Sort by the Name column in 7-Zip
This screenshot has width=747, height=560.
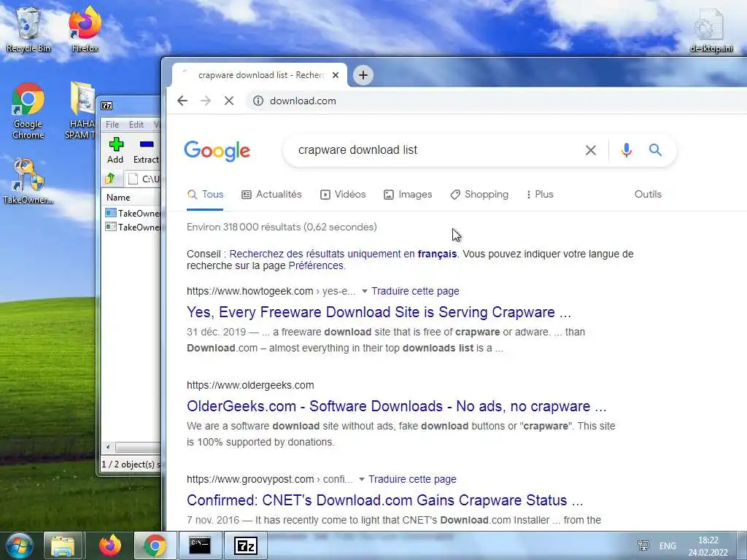point(119,197)
